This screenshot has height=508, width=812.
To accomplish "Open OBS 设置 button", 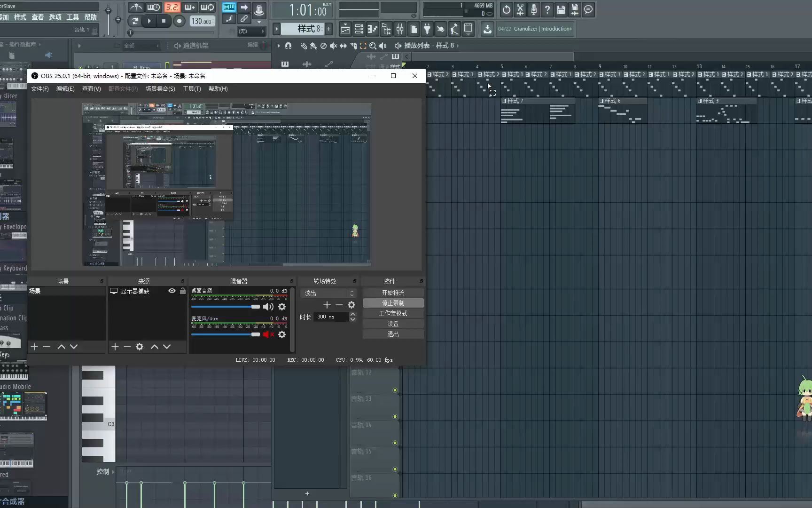I will (393, 324).
